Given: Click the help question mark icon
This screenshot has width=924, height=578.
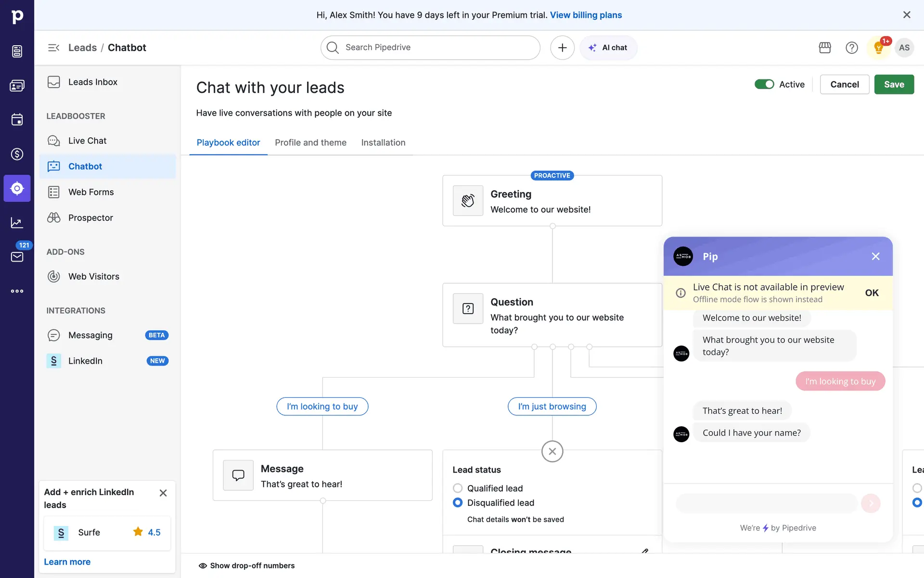Looking at the screenshot, I should pyautogui.click(x=851, y=48).
